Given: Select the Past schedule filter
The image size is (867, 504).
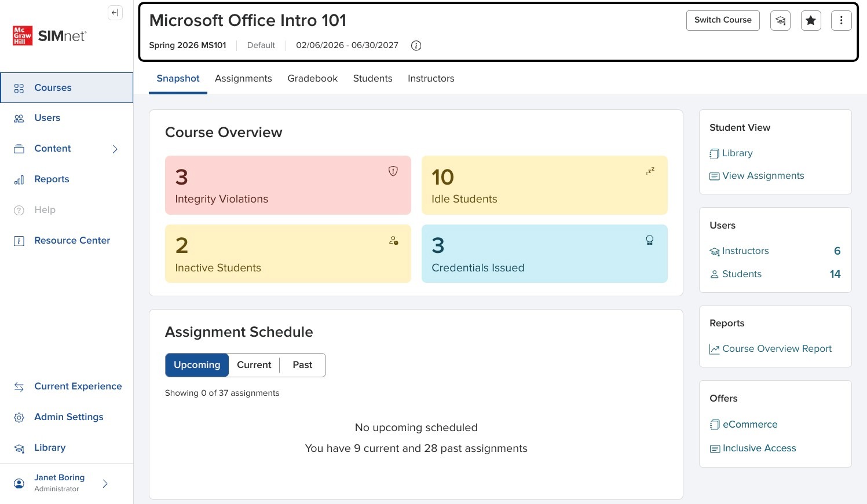Looking at the screenshot, I should (x=302, y=365).
